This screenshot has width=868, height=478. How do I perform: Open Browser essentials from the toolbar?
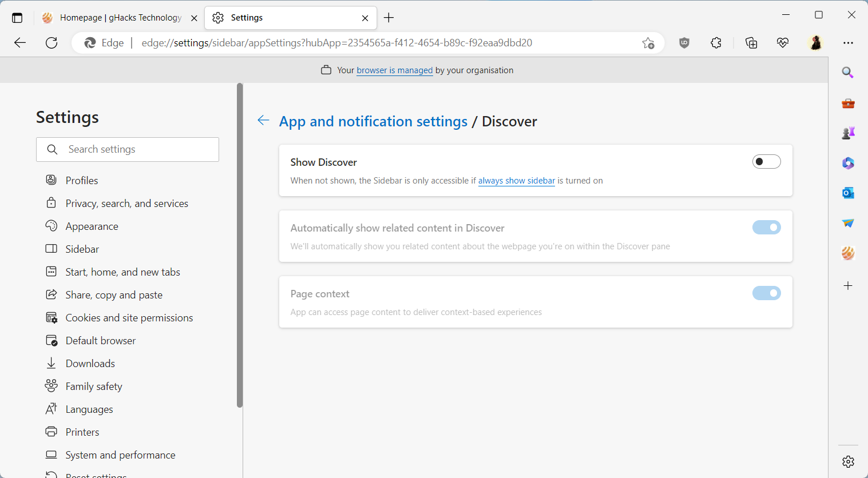click(x=782, y=42)
